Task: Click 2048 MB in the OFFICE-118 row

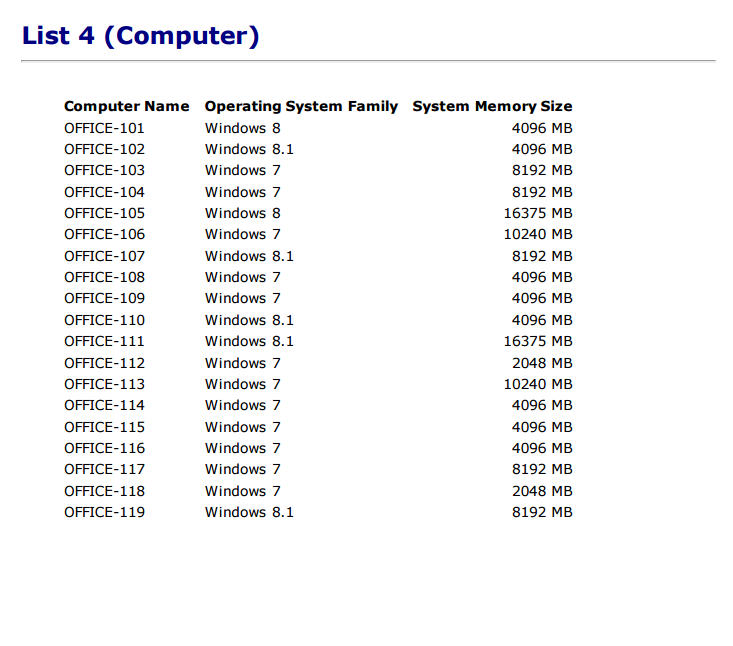Action: tap(542, 491)
